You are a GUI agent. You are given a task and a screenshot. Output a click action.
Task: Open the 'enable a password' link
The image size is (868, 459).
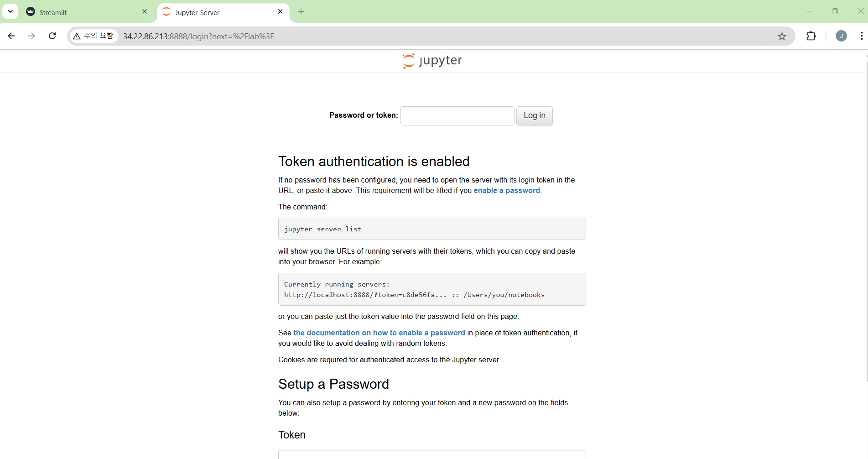click(507, 191)
